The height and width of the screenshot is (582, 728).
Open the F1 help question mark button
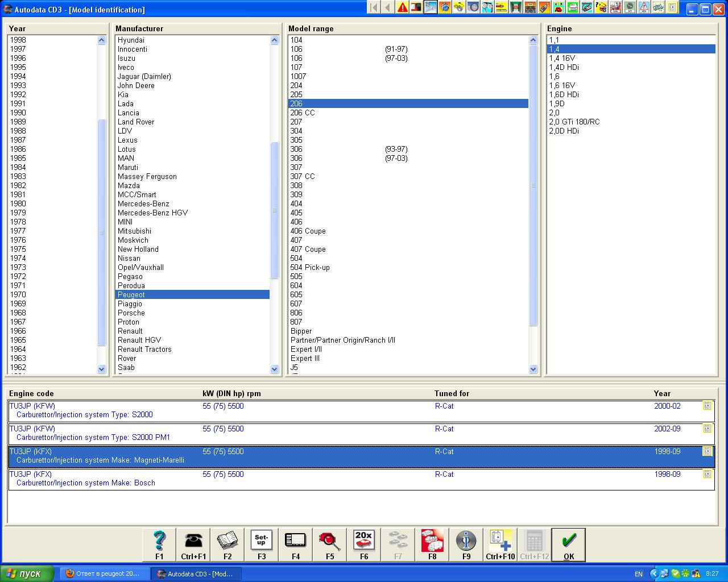click(159, 545)
